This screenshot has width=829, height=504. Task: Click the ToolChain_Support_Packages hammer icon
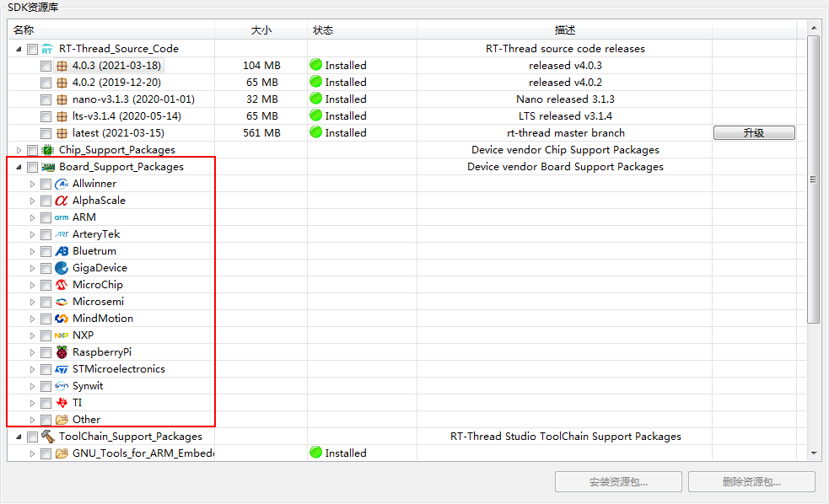pos(48,437)
